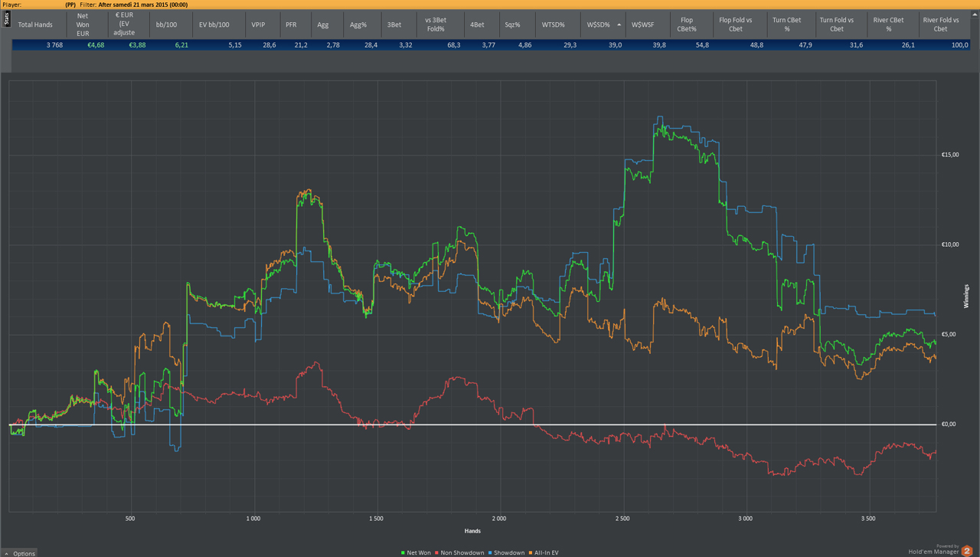This screenshot has width=980, height=557.
Task: Select the EV adjusted value €3,88
Action: (137, 45)
